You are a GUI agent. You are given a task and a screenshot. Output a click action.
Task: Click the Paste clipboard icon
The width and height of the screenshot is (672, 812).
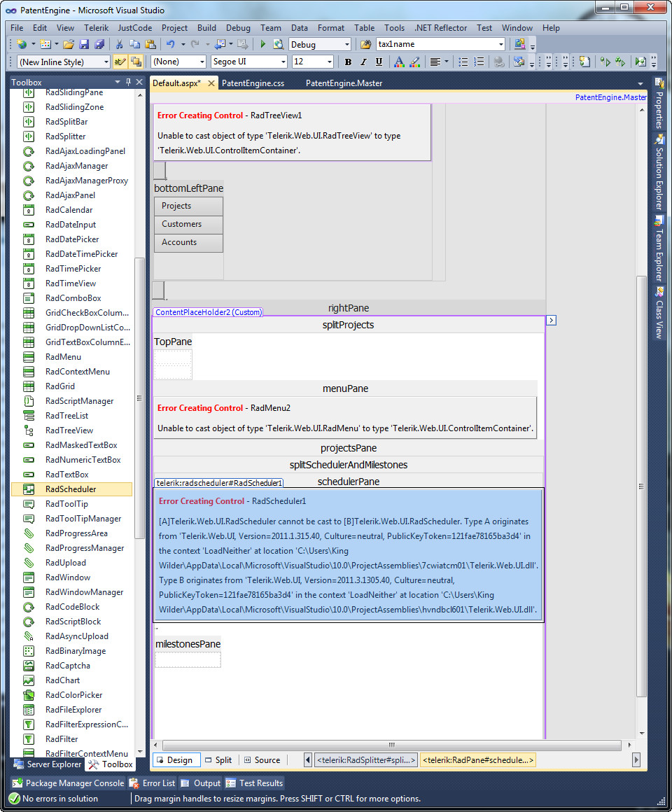[150, 44]
